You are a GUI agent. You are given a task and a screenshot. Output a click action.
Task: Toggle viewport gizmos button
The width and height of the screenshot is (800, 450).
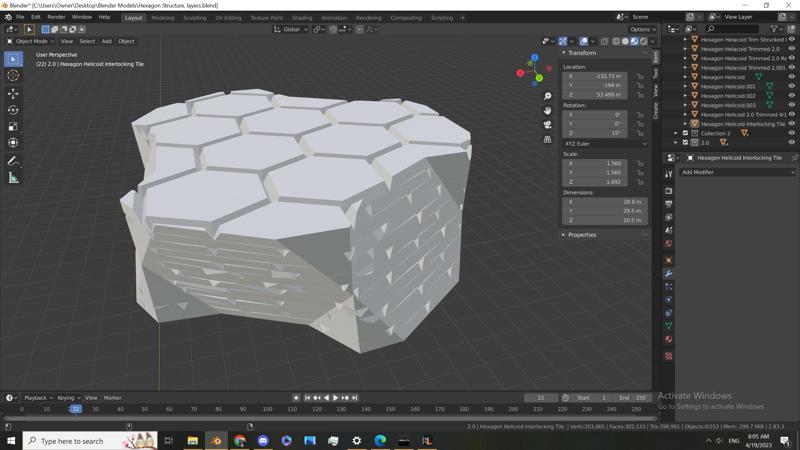(x=563, y=41)
